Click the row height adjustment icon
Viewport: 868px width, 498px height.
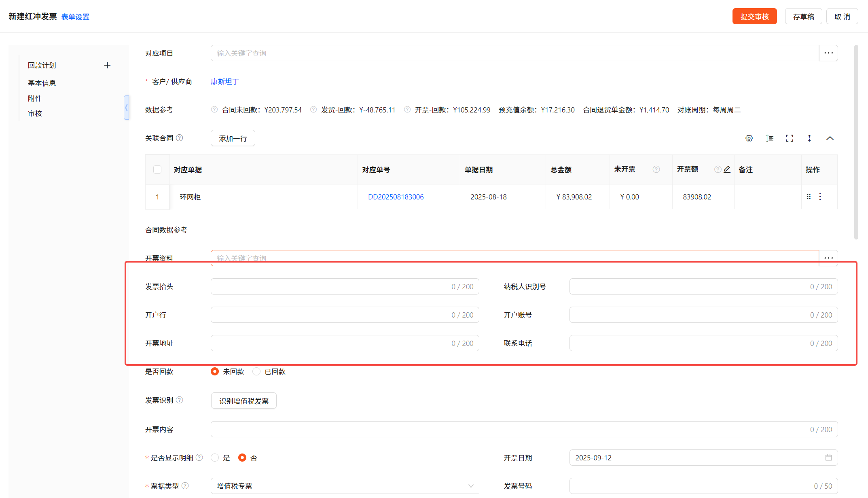click(769, 138)
